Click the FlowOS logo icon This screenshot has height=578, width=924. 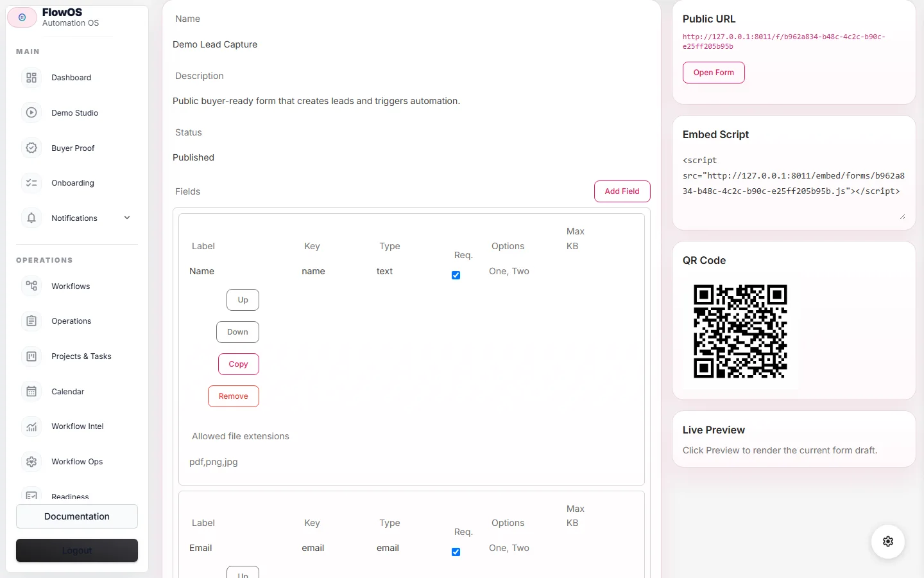pyautogui.click(x=22, y=17)
